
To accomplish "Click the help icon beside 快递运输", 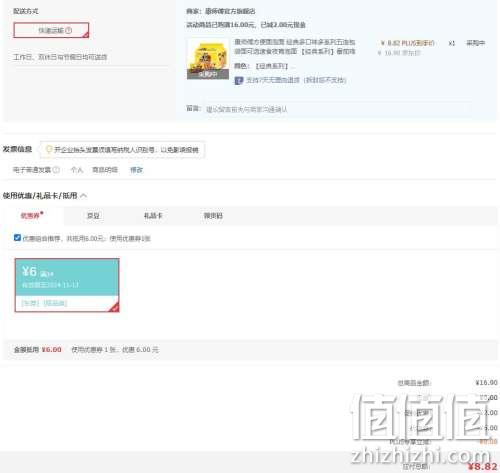I will (x=68, y=30).
